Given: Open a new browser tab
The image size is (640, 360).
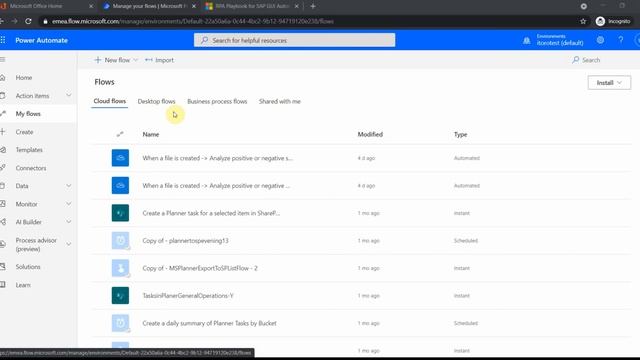Looking at the screenshot, I should [x=313, y=6].
